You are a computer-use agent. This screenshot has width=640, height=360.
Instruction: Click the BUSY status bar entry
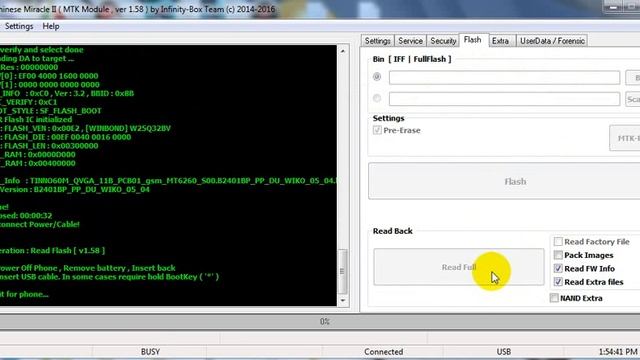tap(150, 351)
